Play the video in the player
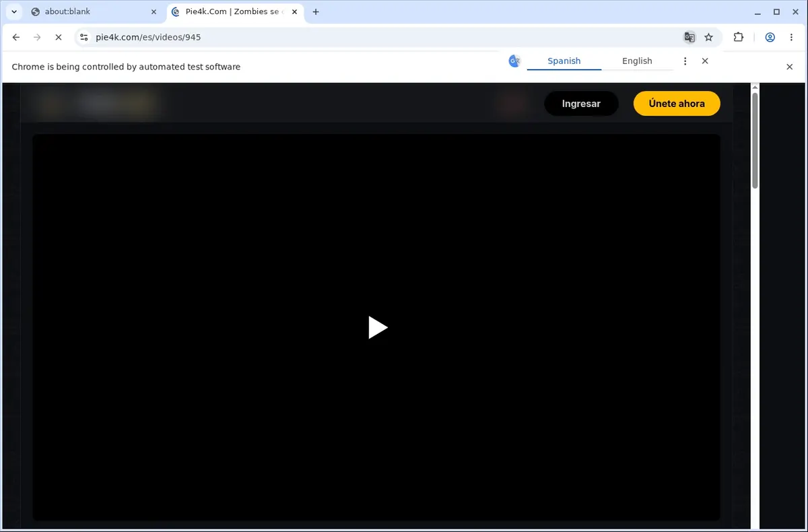The image size is (808, 532). click(378, 327)
